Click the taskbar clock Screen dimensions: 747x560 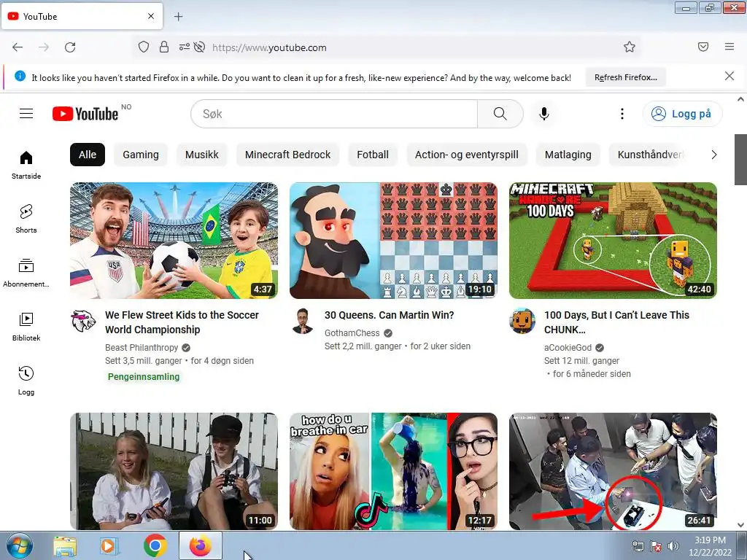[x=710, y=546]
